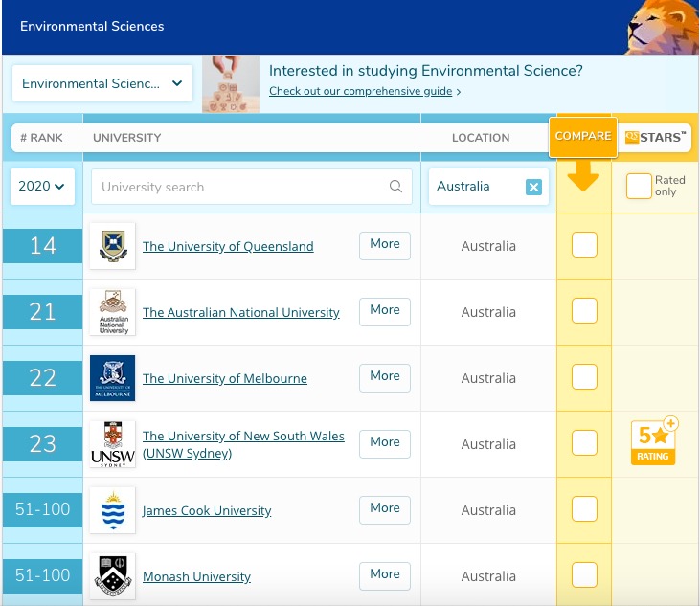Click the lion mascot in the banner
This screenshot has height=606, width=700.
click(663, 27)
